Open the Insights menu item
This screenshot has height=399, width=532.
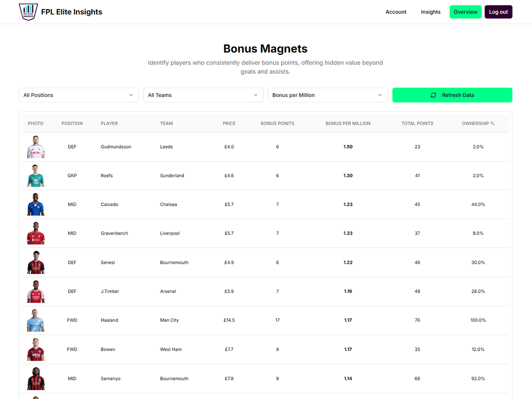[x=430, y=12]
